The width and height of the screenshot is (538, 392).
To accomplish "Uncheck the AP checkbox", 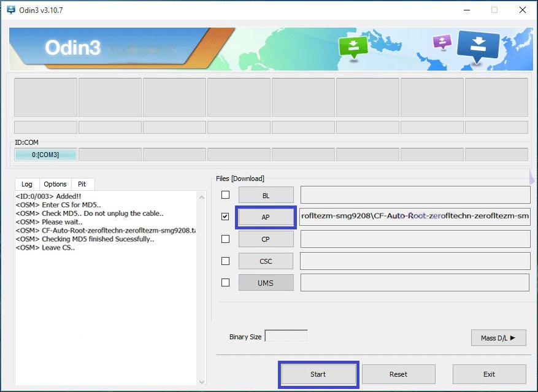I will [225, 217].
